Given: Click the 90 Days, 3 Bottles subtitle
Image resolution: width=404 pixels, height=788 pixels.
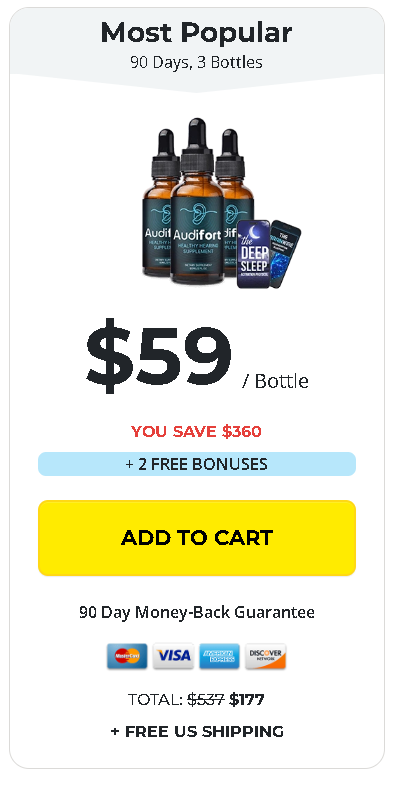Looking at the screenshot, I should point(196,62).
